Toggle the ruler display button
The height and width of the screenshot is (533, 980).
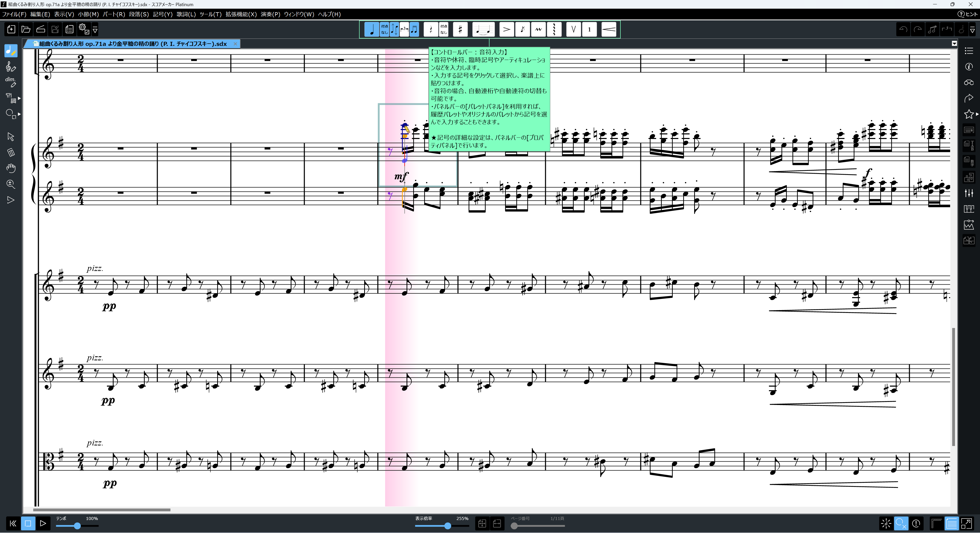point(936,524)
